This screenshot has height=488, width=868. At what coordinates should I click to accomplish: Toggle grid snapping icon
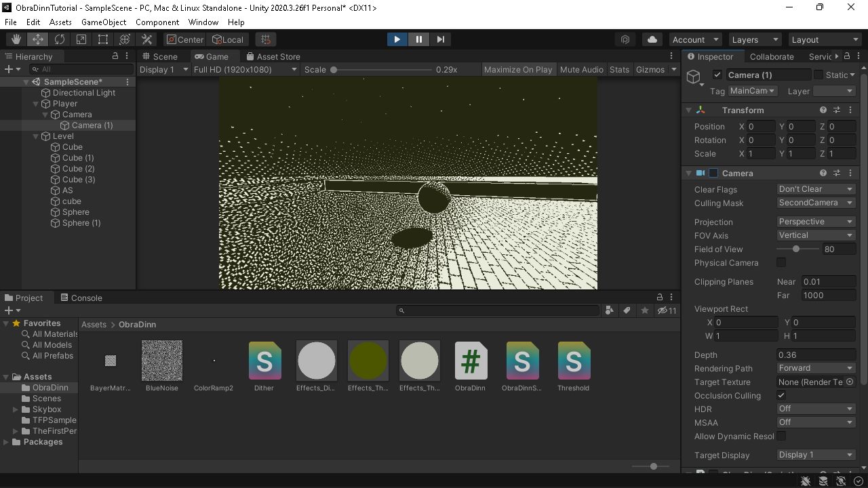coord(266,39)
